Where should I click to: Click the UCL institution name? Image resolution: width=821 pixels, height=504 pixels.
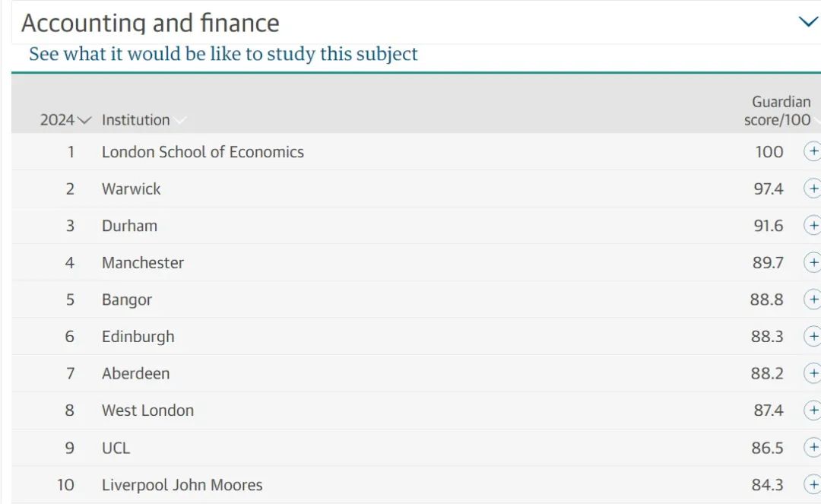pos(116,448)
